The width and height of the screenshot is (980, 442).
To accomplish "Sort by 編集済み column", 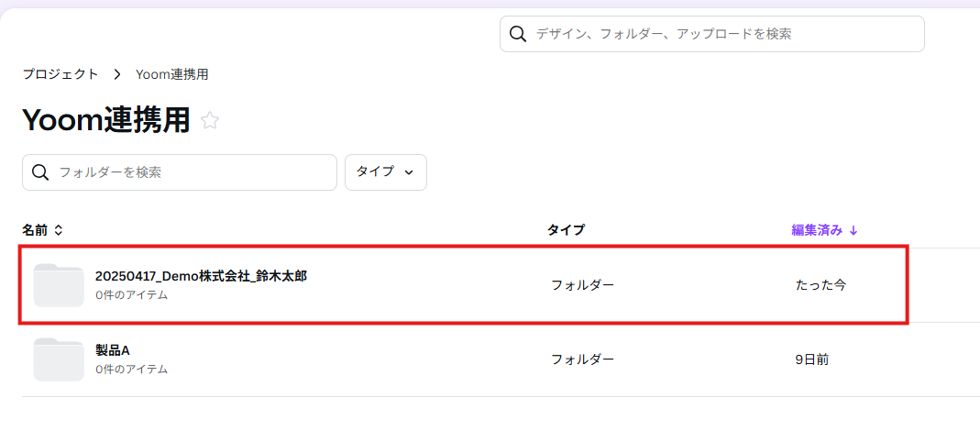I will click(817, 230).
